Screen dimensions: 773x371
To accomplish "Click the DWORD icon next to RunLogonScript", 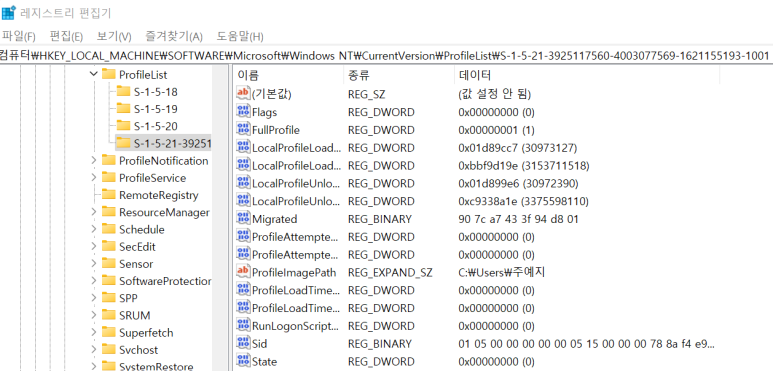I will pyautogui.click(x=244, y=325).
